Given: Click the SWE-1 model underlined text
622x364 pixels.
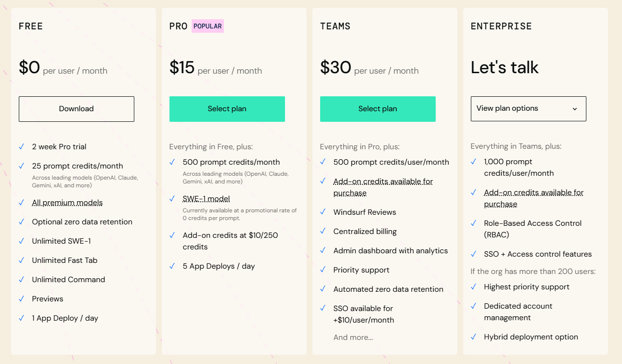Looking at the screenshot, I should 206,199.
